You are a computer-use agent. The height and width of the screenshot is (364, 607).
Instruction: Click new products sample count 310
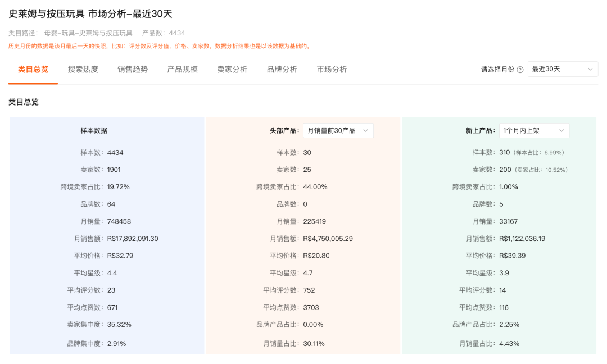(504, 153)
